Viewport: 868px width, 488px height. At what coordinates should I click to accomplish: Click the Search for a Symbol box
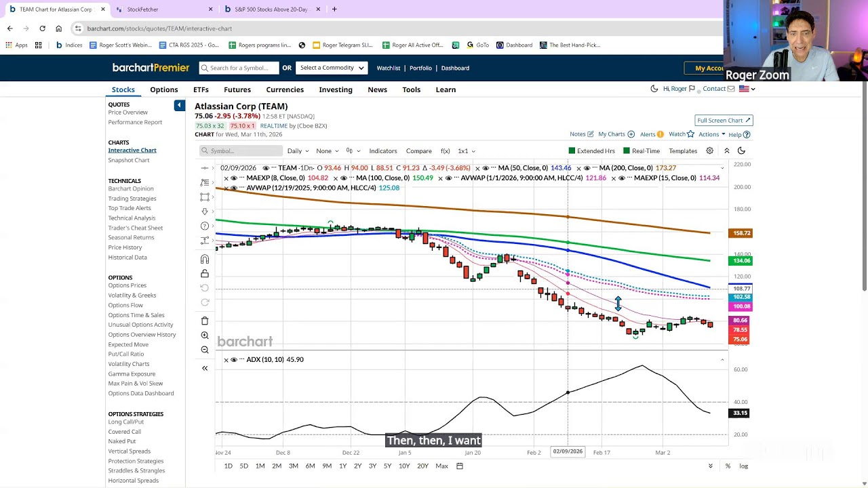239,68
